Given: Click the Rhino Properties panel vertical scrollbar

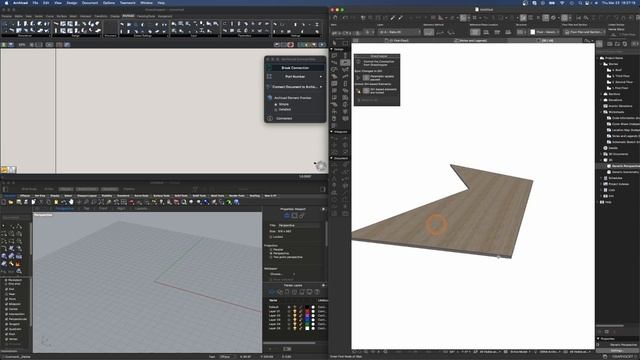Looking at the screenshot, I should (x=326, y=234).
